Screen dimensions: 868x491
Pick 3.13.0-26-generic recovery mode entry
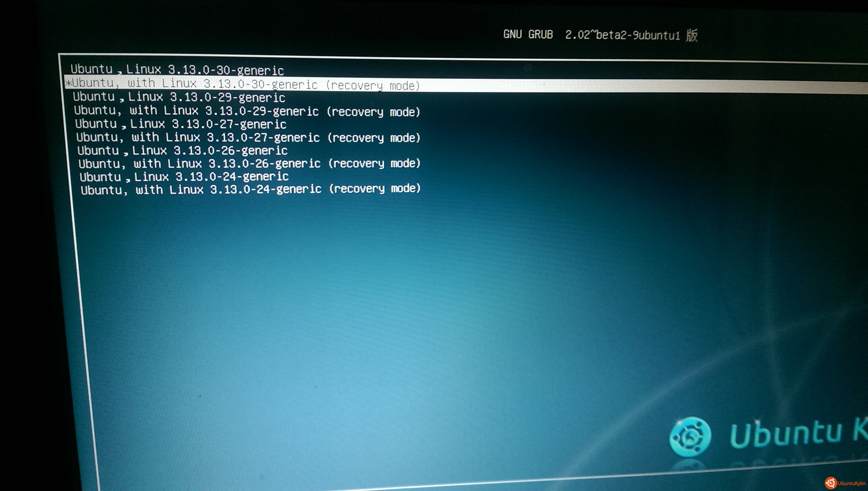(249, 163)
